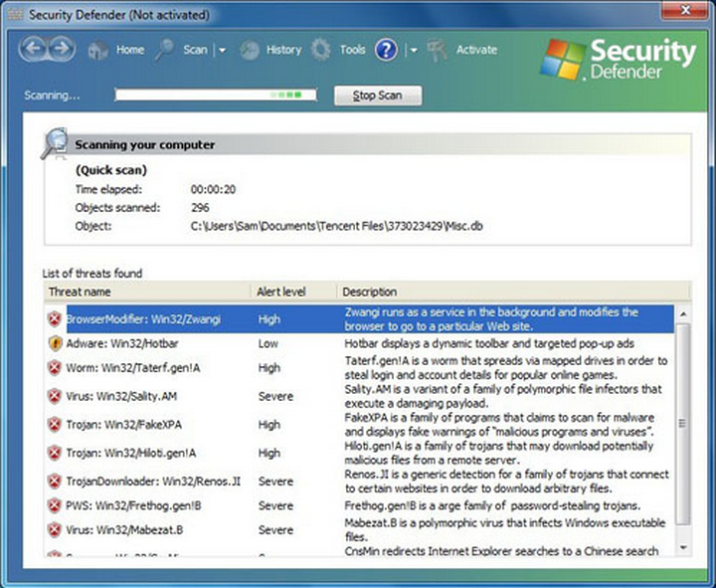The height and width of the screenshot is (588, 716).
Task: Click the 'List of threats found' label
Action: pyautogui.click(x=92, y=274)
